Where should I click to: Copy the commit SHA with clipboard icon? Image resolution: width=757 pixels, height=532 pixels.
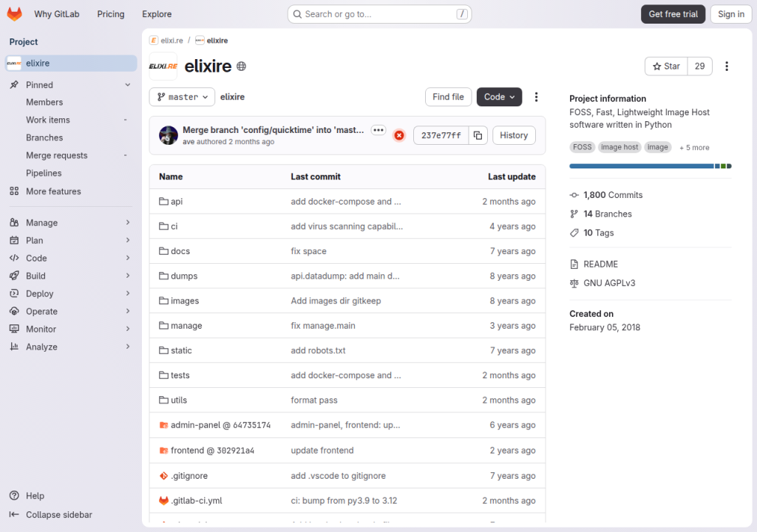[x=478, y=136]
